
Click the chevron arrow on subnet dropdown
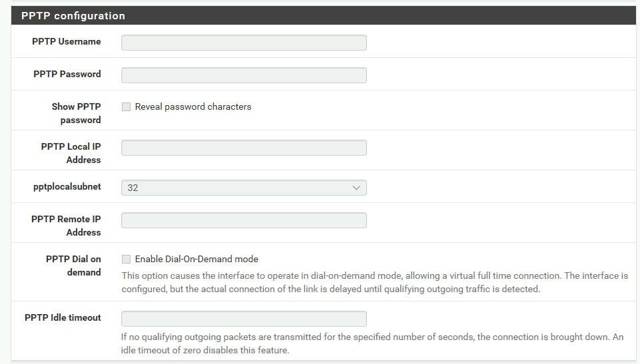coord(356,188)
